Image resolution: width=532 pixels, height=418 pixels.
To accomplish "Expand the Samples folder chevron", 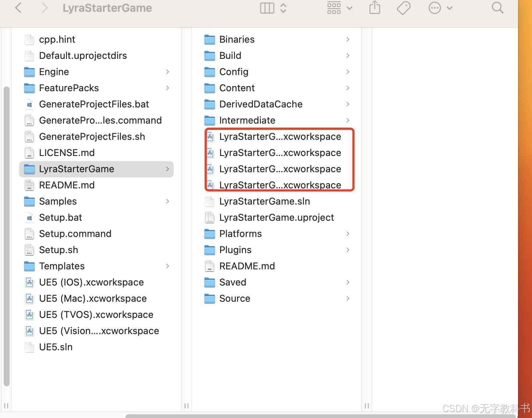I will 167,201.
